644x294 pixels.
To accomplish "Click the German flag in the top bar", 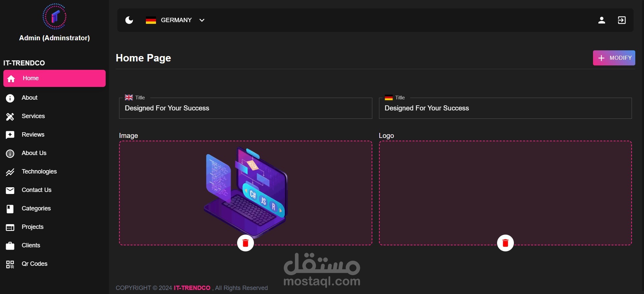I will pos(151,20).
